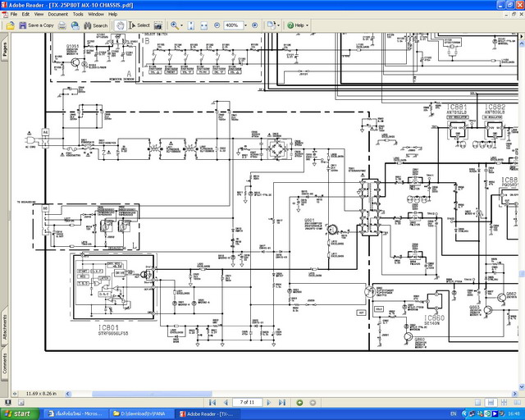Switch to Facing pages layout
This screenshot has height=420, width=525.
point(516,402)
